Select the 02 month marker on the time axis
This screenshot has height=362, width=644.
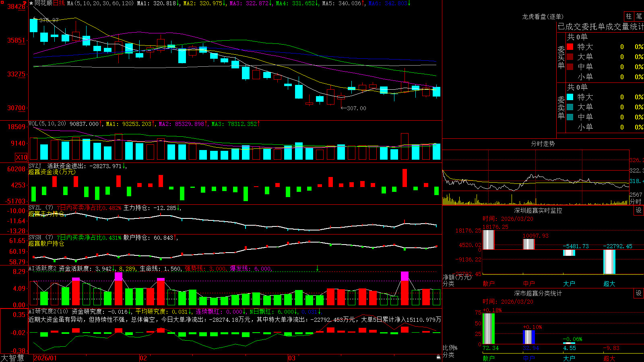tap(143, 358)
